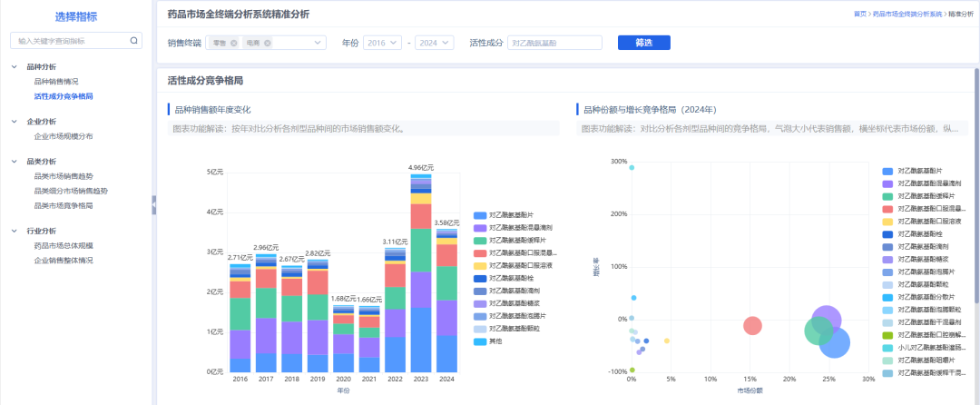This screenshot has width=980, height=405.
Task: Open 企业销售整体情况 in the sidebar
Action: click(64, 261)
